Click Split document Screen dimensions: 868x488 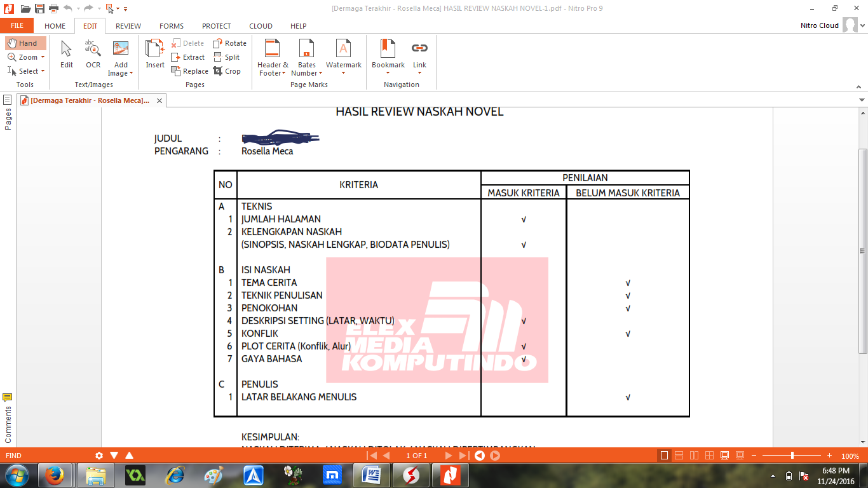click(226, 57)
